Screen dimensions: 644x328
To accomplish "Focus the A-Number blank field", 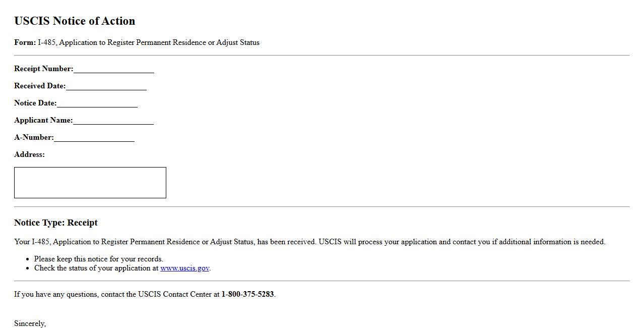I will 94,137.
